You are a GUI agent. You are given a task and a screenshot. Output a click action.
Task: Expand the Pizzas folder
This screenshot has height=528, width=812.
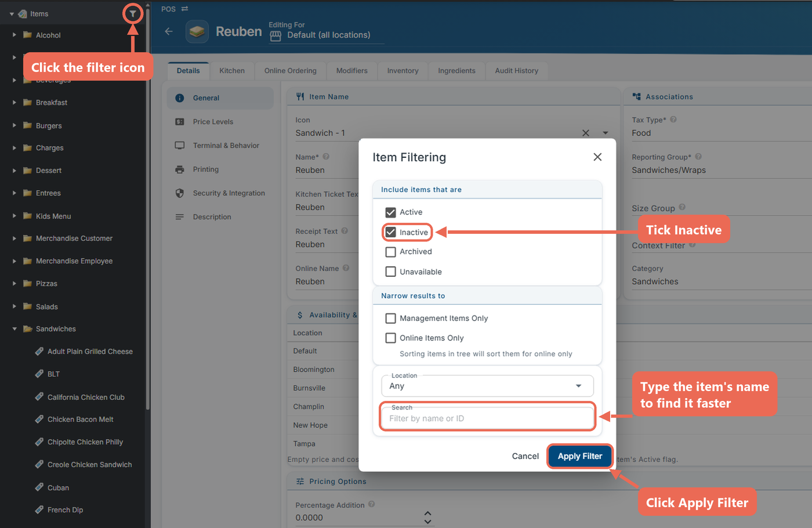[14, 284]
